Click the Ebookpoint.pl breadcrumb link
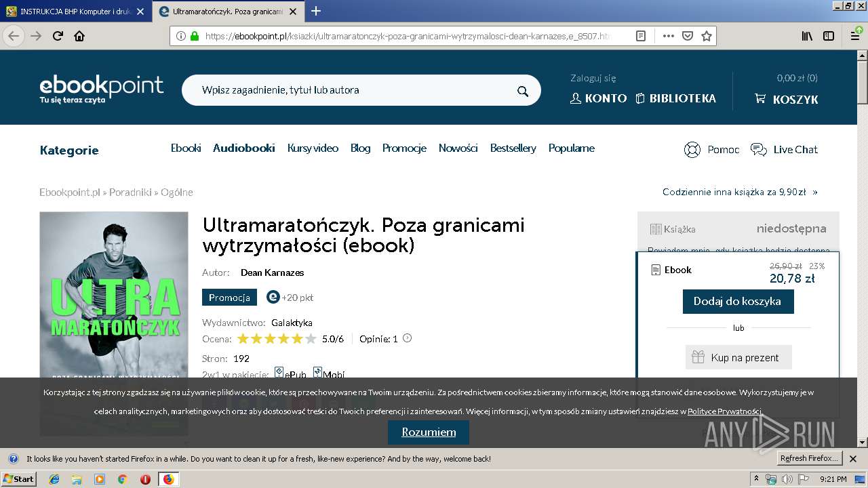 click(x=70, y=192)
